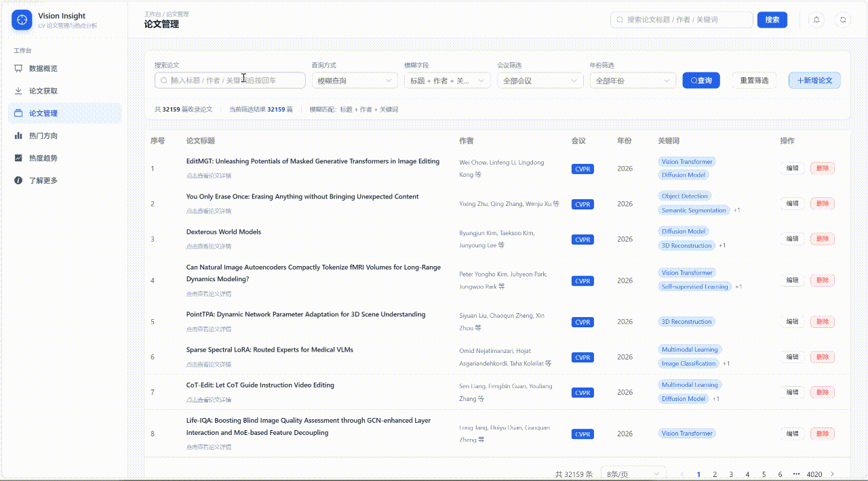868x481 pixels.
Task: Click the blue 搜索 button
Action: tap(772, 20)
